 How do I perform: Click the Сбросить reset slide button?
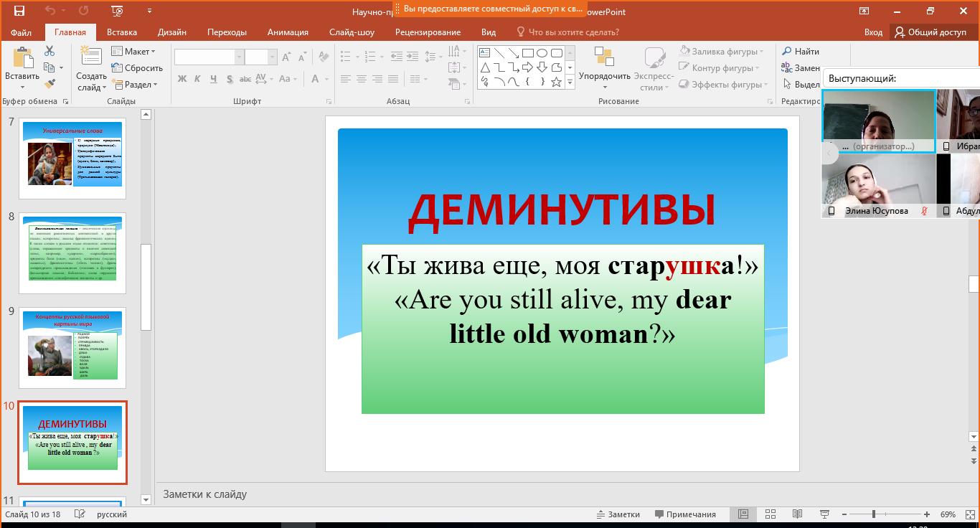tap(137, 68)
